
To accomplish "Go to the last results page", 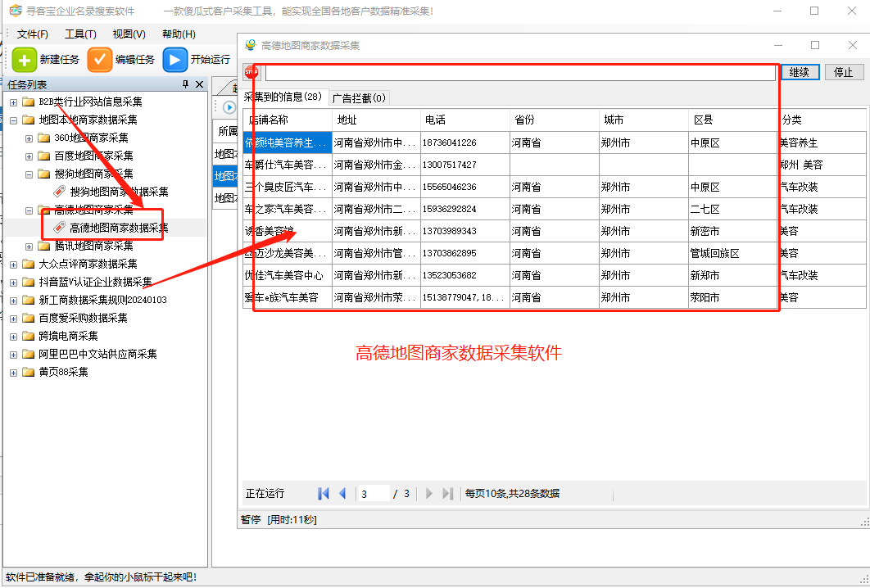I will (448, 493).
